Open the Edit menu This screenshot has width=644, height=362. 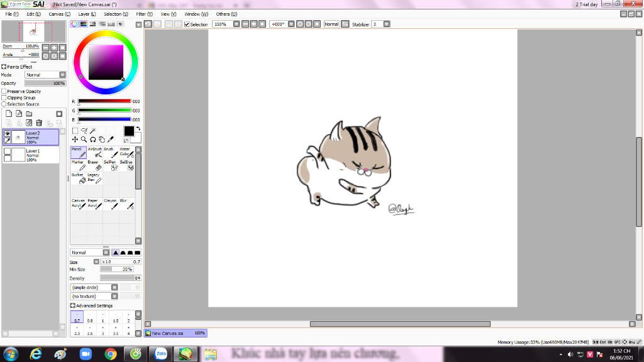pos(34,14)
